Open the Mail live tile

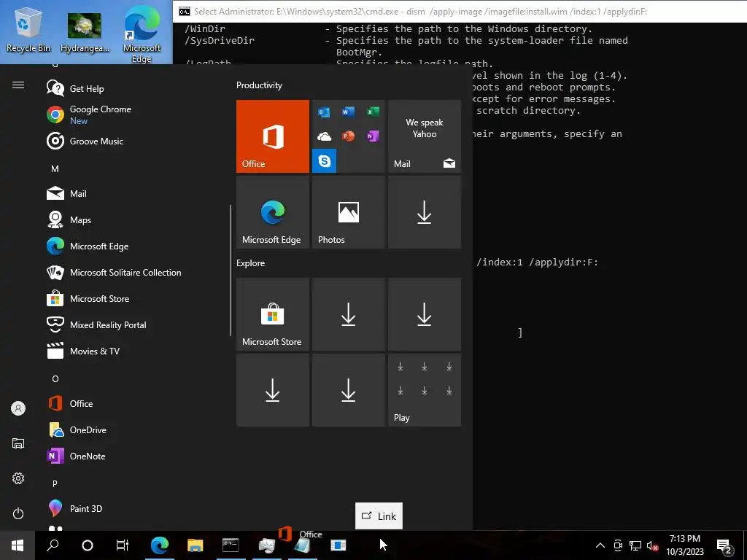[425, 136]
